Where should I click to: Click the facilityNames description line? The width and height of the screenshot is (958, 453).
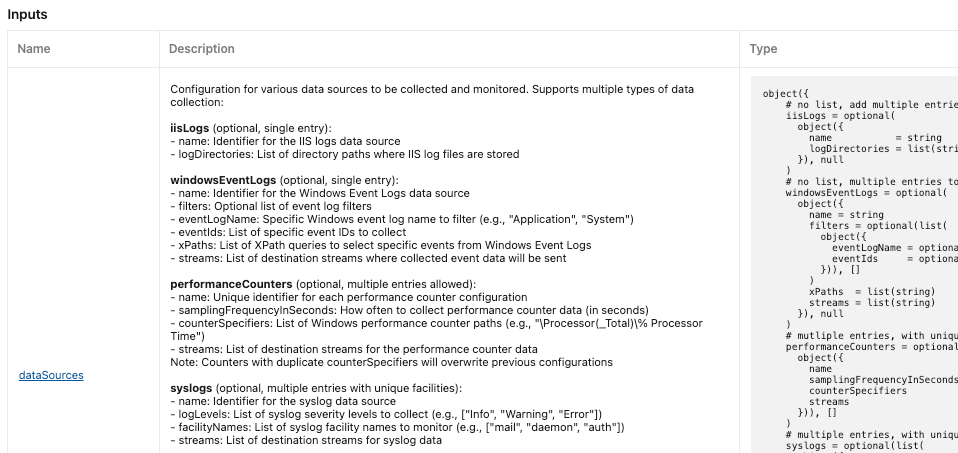[398, 427]
